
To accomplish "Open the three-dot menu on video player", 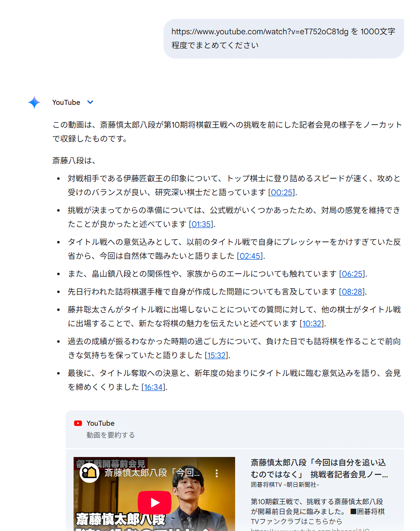I will coord(216,473).
